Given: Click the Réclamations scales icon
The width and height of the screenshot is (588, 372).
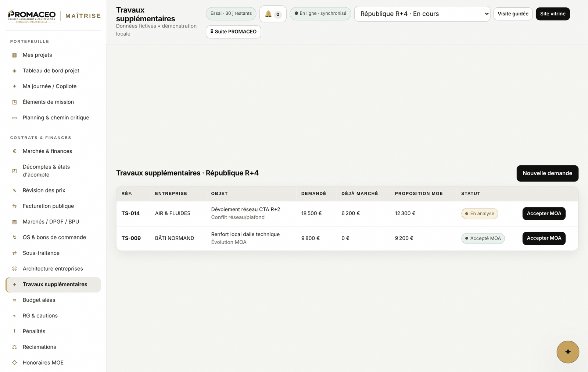Looking at the screenshot, I should (15, 347).
